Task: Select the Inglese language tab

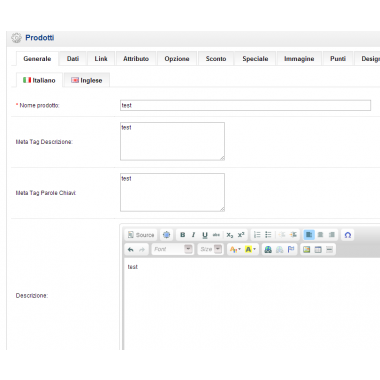Action: coord(87,80)
